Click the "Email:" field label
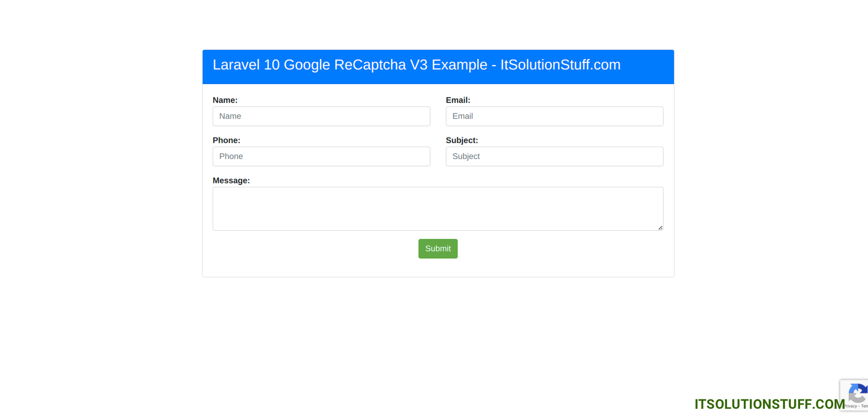This screenshot has height=418, width=868. pos(457,100)
